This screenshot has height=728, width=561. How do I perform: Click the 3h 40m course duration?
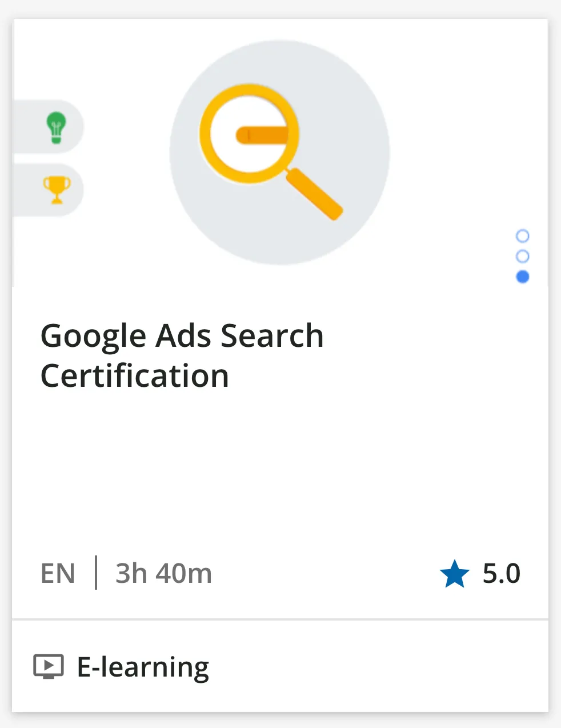pyautogui.click(x=163, y=573)
